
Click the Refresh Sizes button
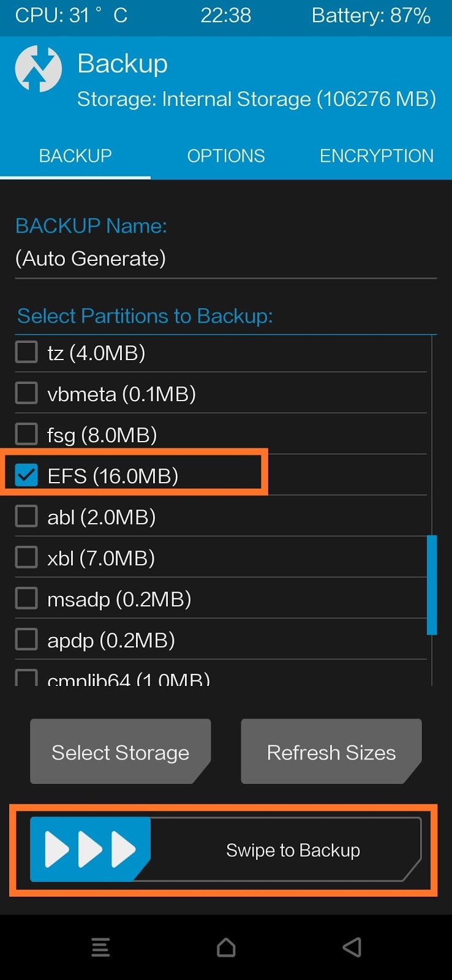(x=331, y=752)
